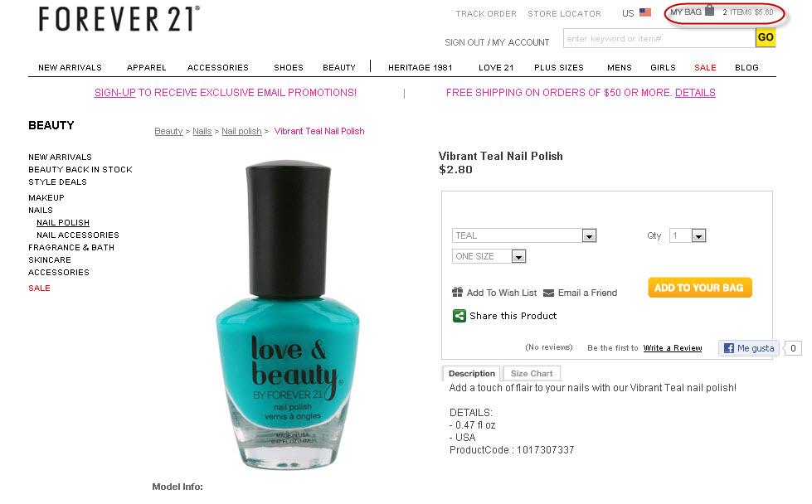Select the Description tab
812x504 pixels.
click(x=471, y=374)
